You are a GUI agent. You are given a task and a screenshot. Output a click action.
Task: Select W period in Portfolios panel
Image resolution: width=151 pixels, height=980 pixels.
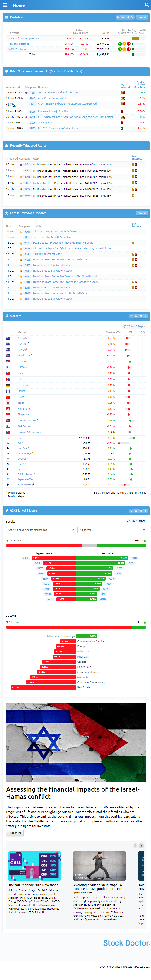click(x=123, y=17)
